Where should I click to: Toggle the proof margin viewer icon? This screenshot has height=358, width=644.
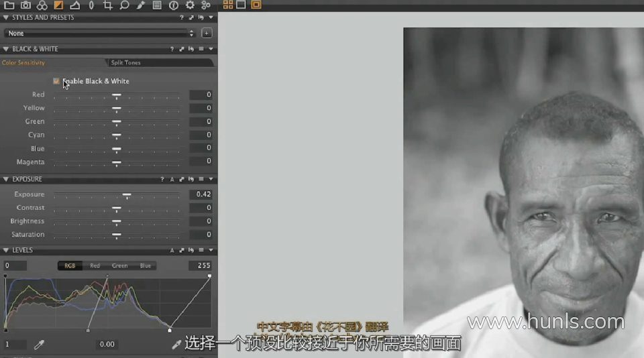tap(256, 5)
